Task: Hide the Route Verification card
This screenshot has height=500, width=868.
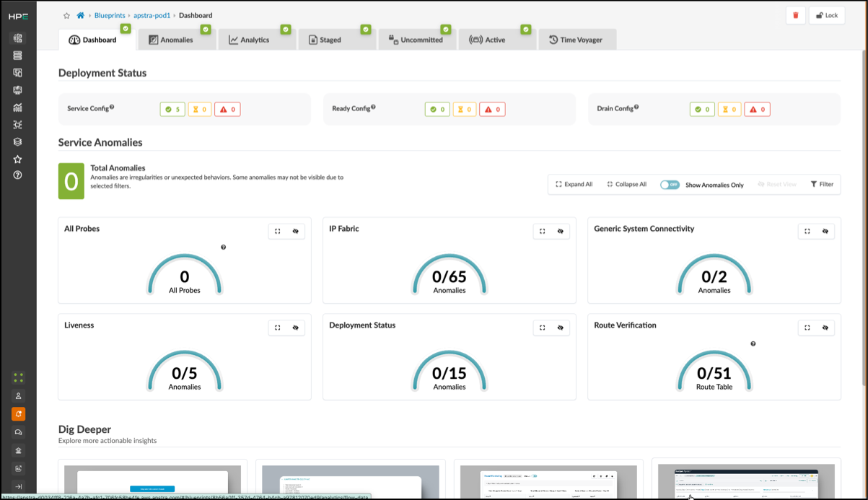Action: 825,328
